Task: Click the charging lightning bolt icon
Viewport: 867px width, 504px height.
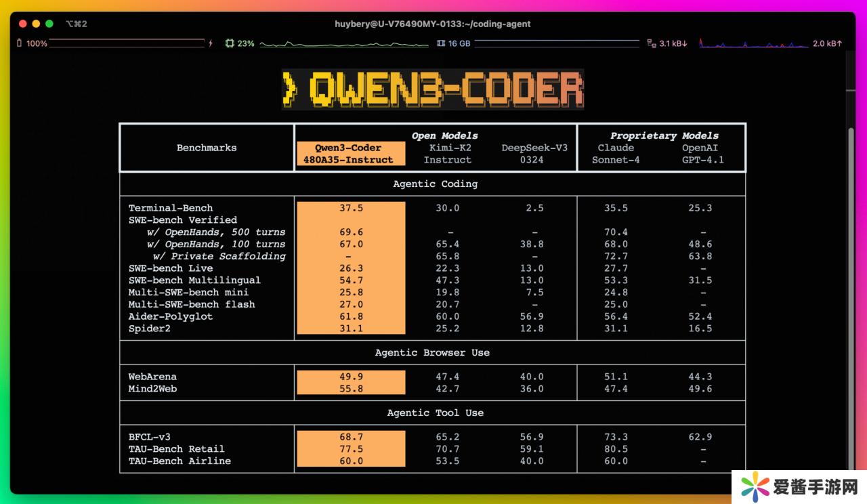Action: click(211, 43)
